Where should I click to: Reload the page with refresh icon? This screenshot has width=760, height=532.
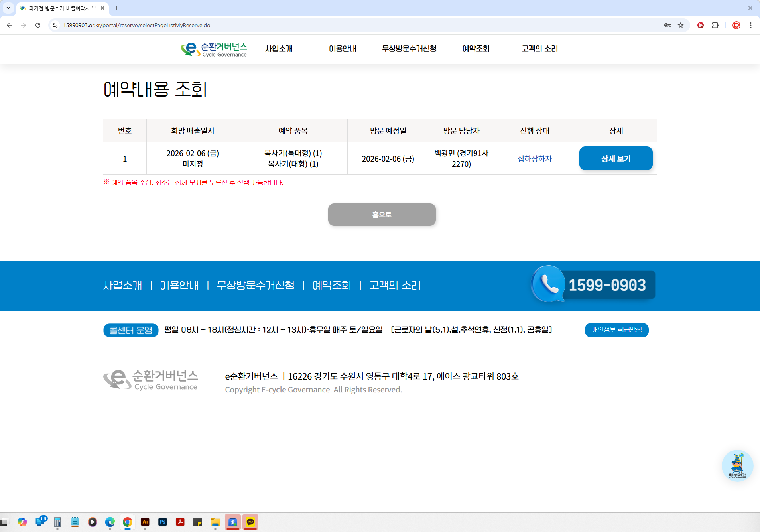pyautogui.click(x=38, y=25)
